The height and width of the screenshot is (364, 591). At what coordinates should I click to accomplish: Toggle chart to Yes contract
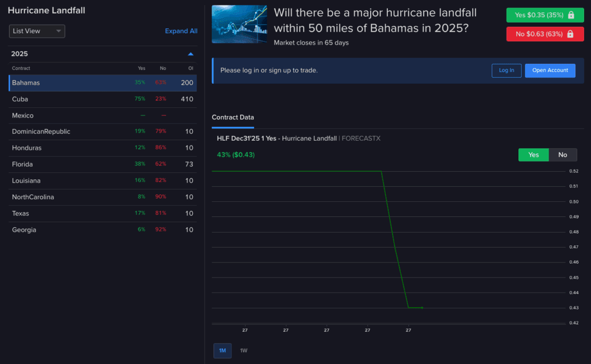pyautogui.click(x=533, y=155)
